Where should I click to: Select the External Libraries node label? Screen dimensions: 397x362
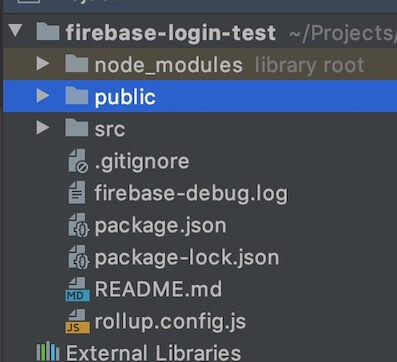click(153, 353)
